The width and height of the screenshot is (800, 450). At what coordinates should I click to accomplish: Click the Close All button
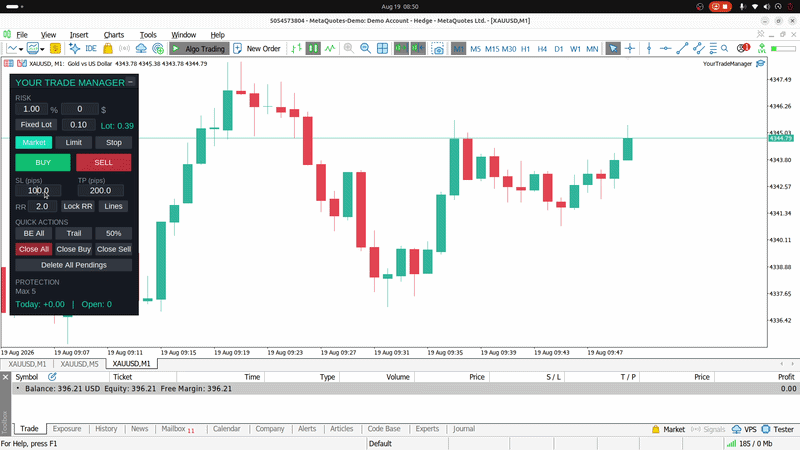[x=34, y=249]
